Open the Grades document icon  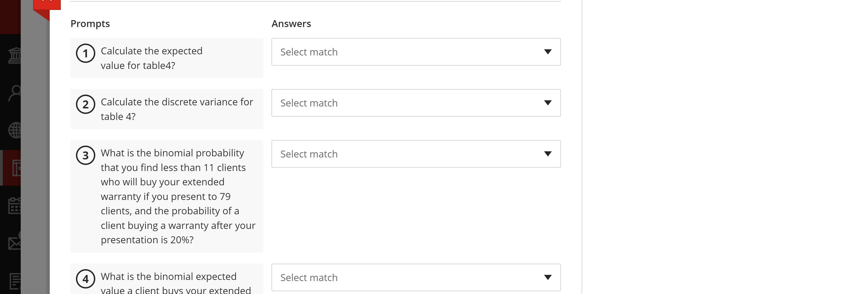15,281
